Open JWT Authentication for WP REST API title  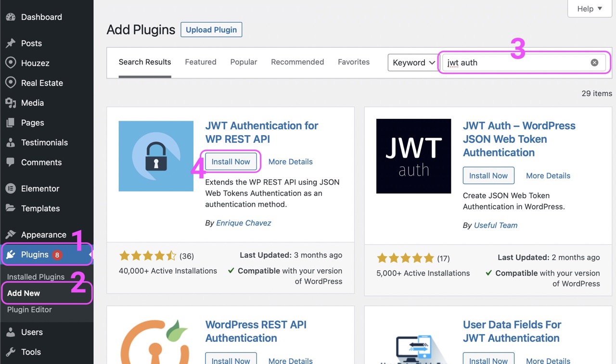coord(262,132)
